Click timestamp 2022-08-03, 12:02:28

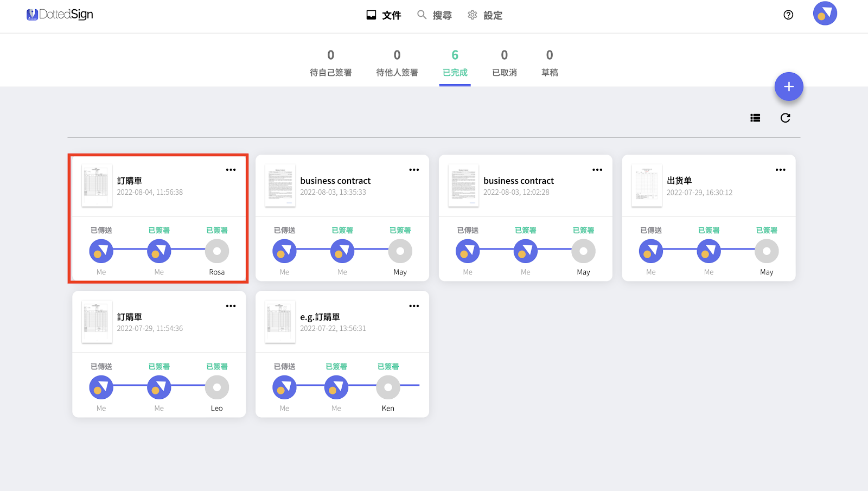516,193
